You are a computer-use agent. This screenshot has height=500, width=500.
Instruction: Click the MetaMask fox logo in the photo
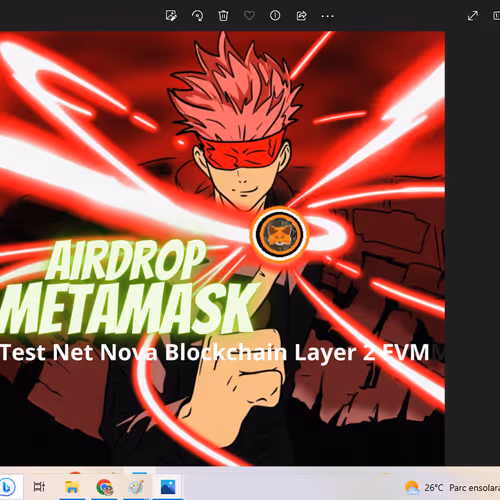click(279, 234)
